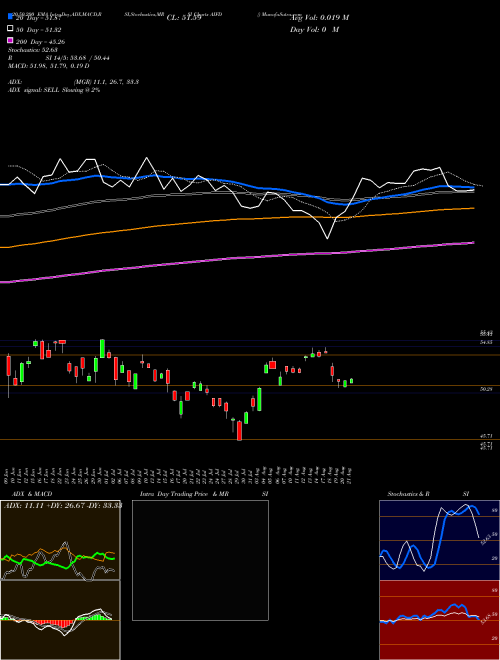Select the 200 Day moving average label
Image resolution: width=500 pixels, height=660 pixels.
(40, 42)
